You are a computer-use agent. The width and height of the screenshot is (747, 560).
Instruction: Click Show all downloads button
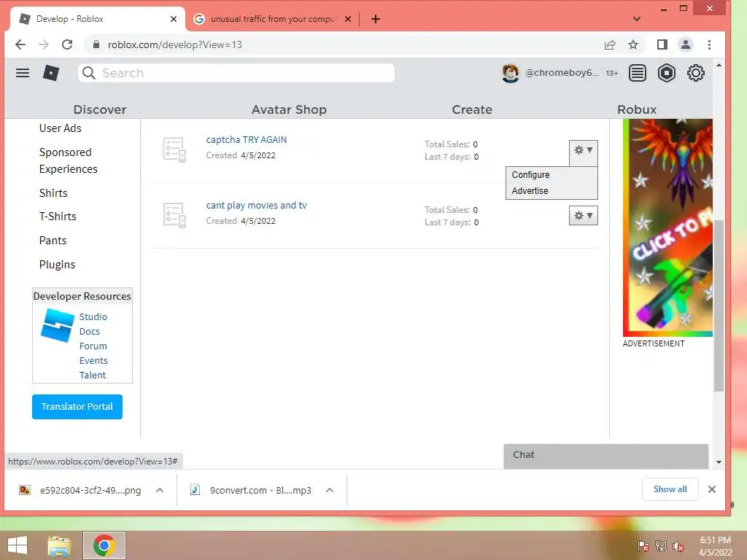(x=670, y=489)
